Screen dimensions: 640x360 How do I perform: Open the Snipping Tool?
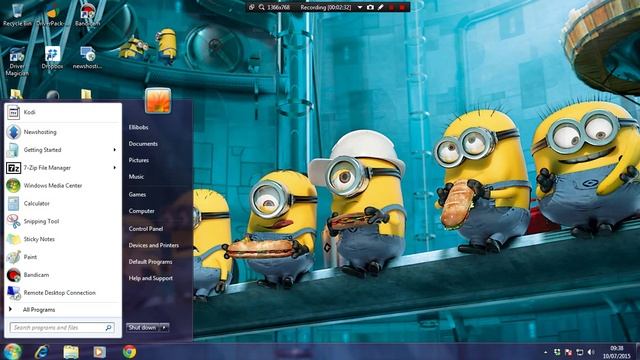[x=62, y=222]
